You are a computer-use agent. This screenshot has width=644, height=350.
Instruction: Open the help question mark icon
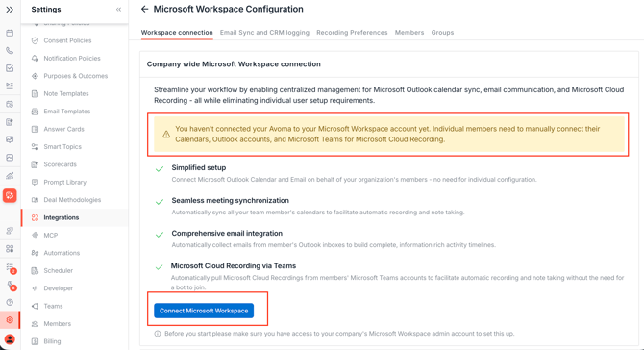pyautogui.click(x=10, y=302)
